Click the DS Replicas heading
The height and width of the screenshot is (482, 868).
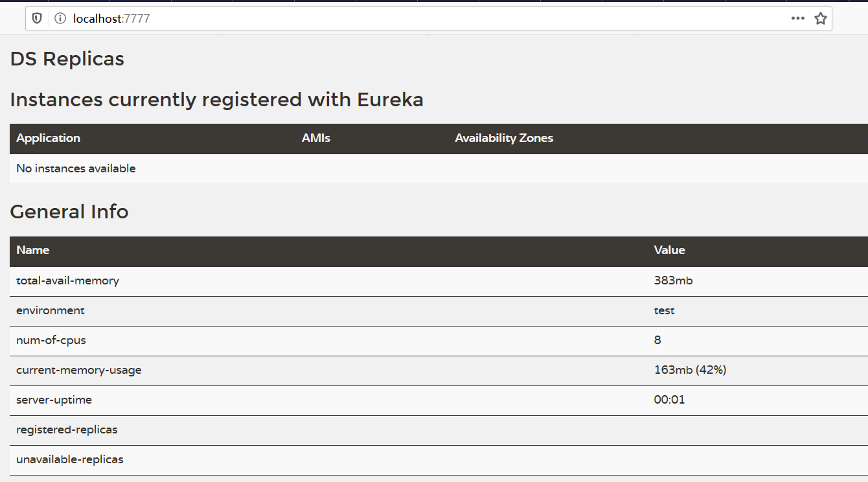67,59
